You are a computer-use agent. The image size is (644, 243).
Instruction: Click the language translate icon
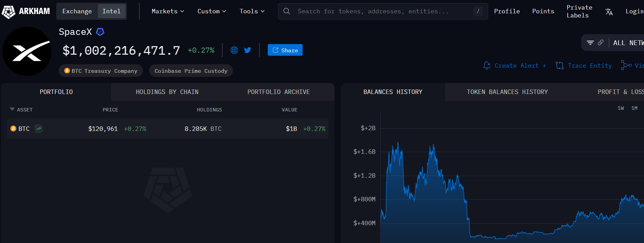coord(609,12)
